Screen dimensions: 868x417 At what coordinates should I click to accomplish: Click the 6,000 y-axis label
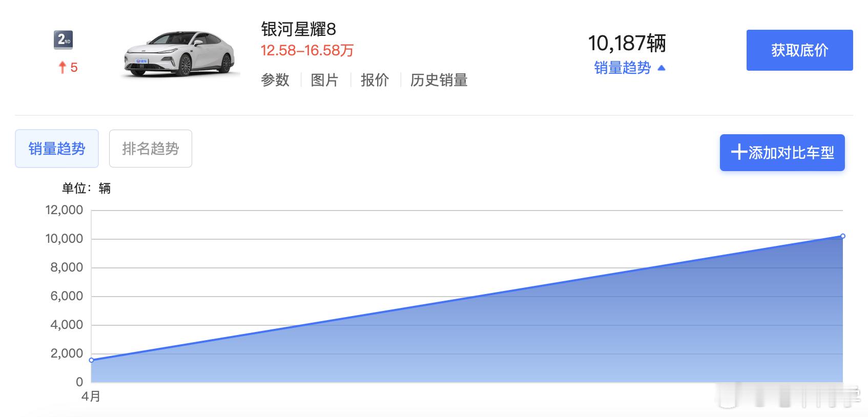pyautogui.click(x=67, y=296)
